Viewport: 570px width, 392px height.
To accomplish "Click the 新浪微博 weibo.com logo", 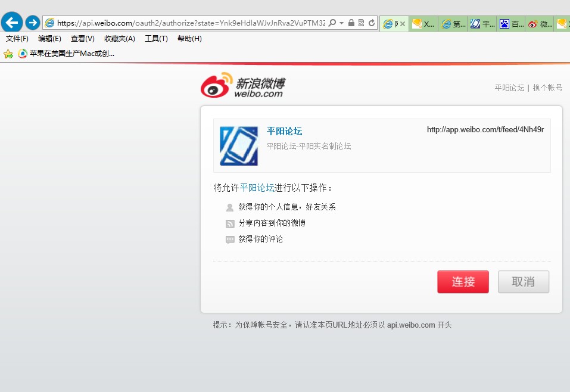I will coord(243,85).
